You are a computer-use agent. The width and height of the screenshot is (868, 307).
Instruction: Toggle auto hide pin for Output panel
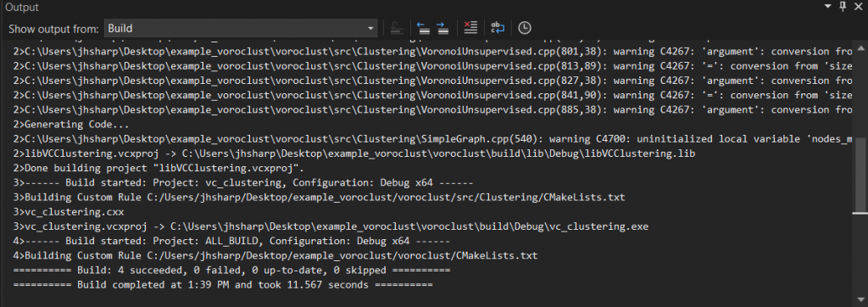pos(843,6)
